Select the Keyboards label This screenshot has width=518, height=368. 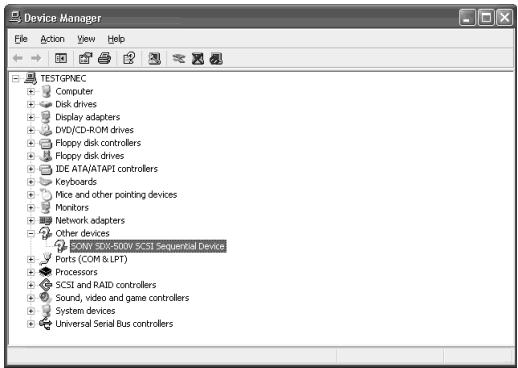tap(76, 182)
